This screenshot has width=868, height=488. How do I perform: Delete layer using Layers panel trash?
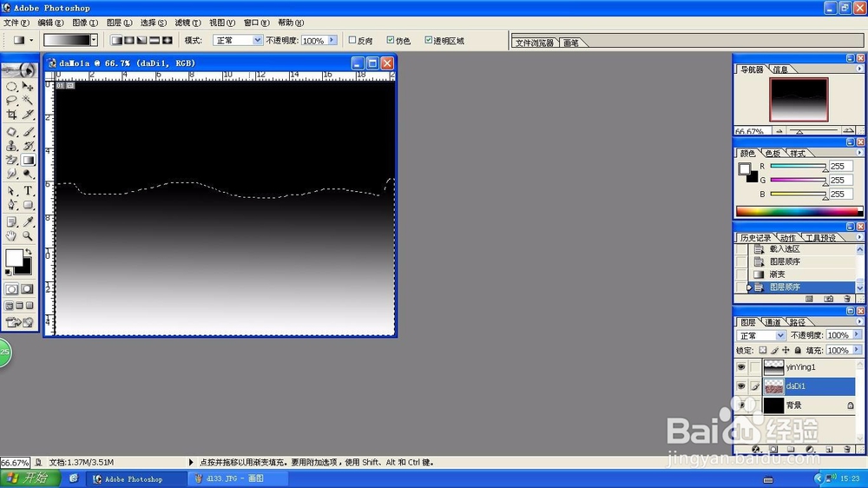(x=847, y=449)
